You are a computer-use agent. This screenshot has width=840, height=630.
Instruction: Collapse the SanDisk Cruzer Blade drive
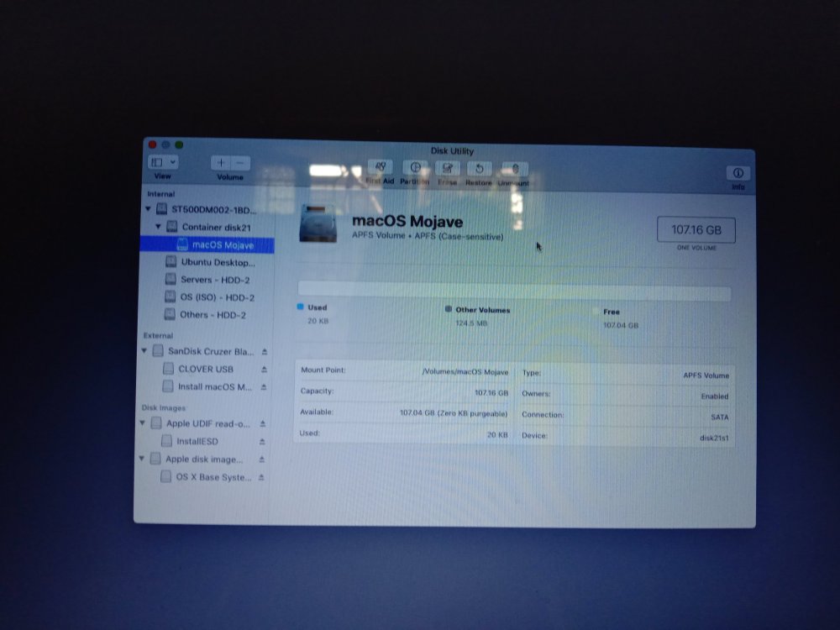[x=144, y=351]
